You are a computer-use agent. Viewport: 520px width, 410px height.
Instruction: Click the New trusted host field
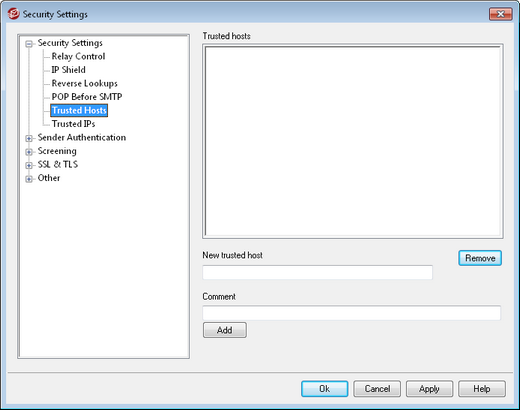point(317,272)
